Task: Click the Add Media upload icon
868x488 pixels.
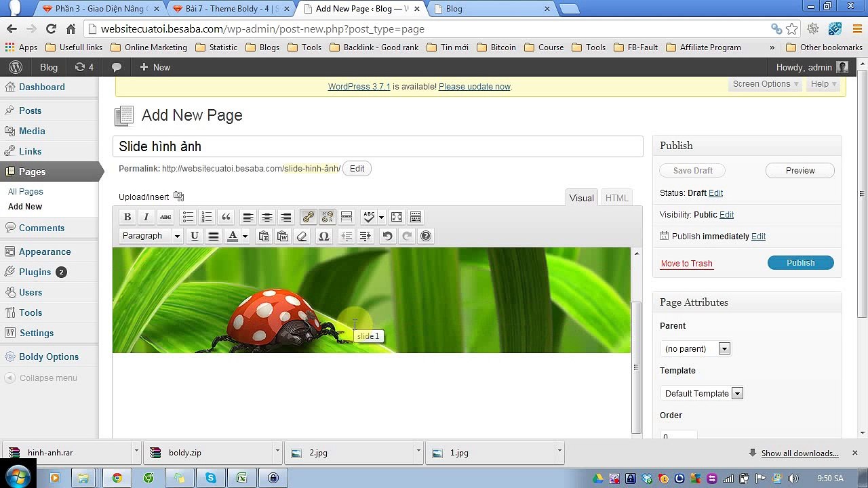Action: [179, 197]
